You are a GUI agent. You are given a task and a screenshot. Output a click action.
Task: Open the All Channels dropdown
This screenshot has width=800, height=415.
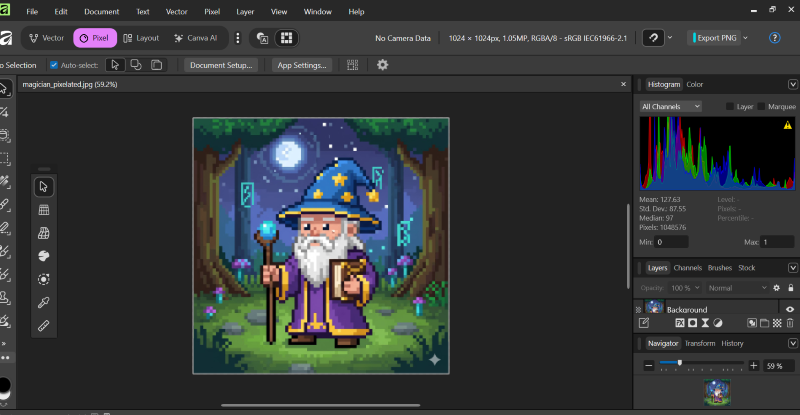tap(670, 106)
